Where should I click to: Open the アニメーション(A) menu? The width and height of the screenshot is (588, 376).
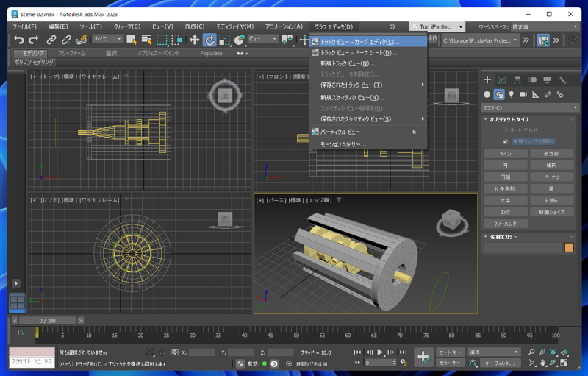pyautogui.click(x=284, y=26)
